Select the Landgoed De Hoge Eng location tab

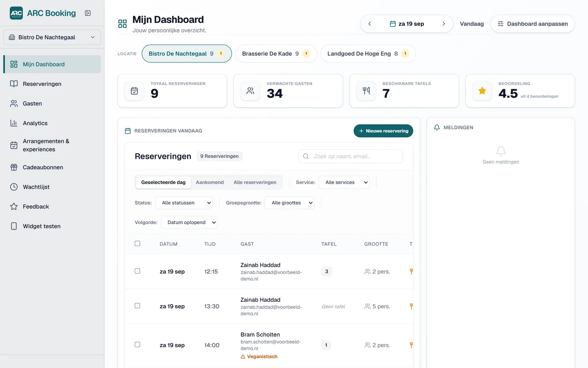pyautogui.click(x=368, y=54)
